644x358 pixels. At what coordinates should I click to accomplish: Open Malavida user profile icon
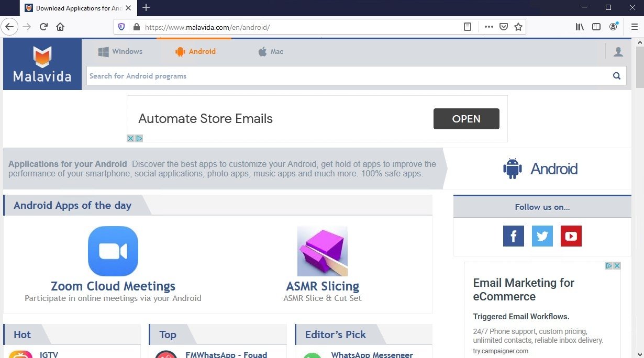pos(618,51)
